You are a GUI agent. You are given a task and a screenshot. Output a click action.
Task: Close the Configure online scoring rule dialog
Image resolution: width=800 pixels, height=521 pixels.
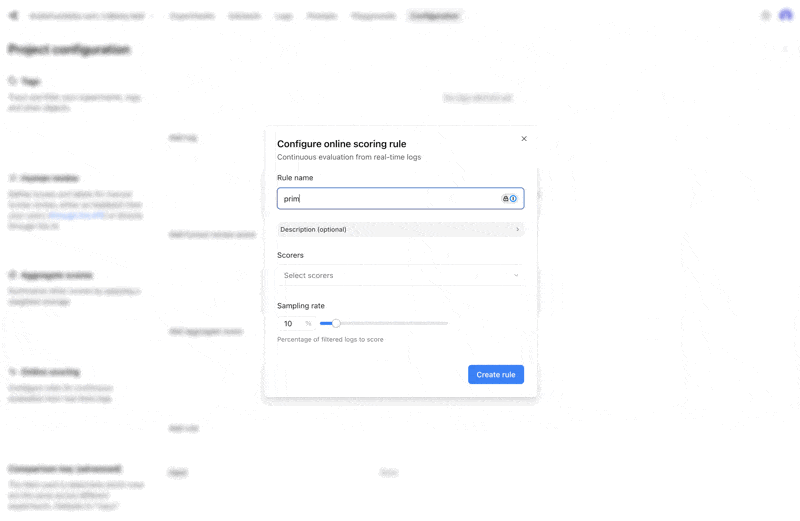(x=523, y=139)
